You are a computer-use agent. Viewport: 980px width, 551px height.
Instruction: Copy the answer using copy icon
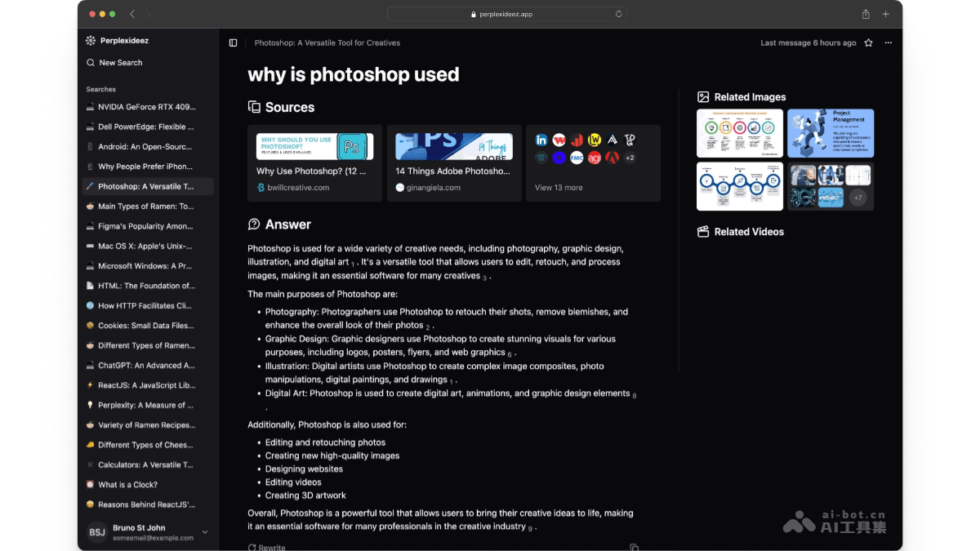[x=634, y=547]
